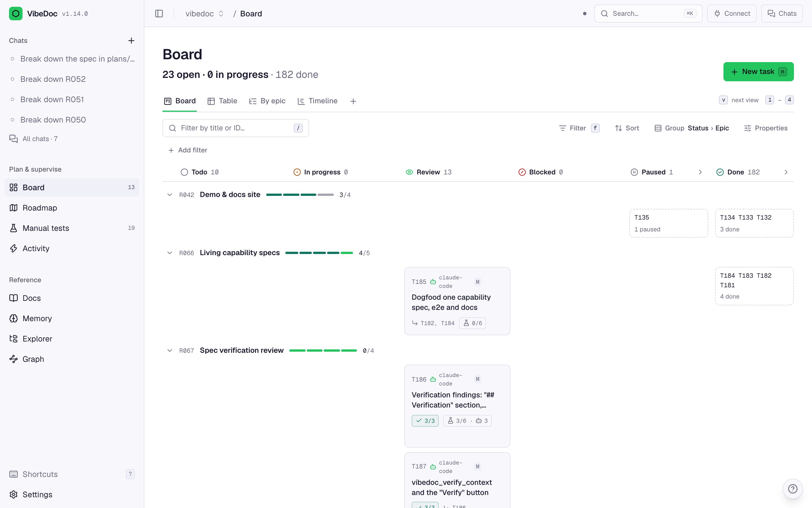This screenshot has width=812, height=508.
Task: Open the Break down R052 chat
Action: [72, 79]
